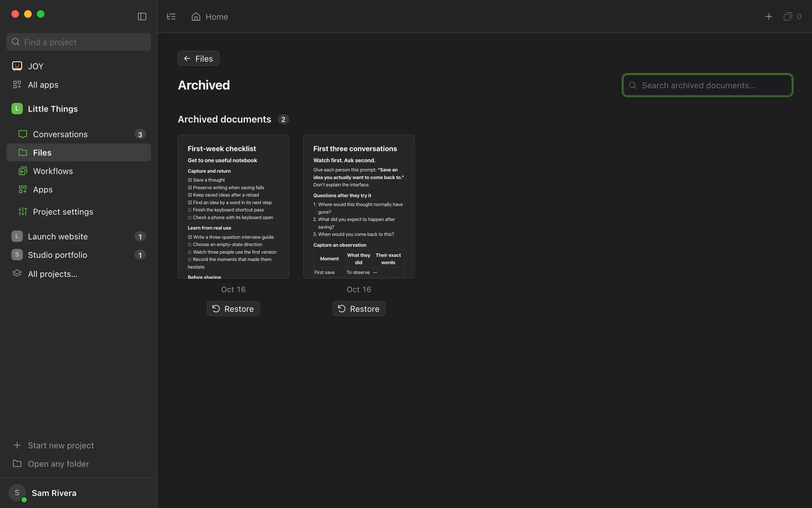The height and width of the screenshot is (508, 812).
Task: Open the stacked windows counter icon
Action: pos(788,17)
